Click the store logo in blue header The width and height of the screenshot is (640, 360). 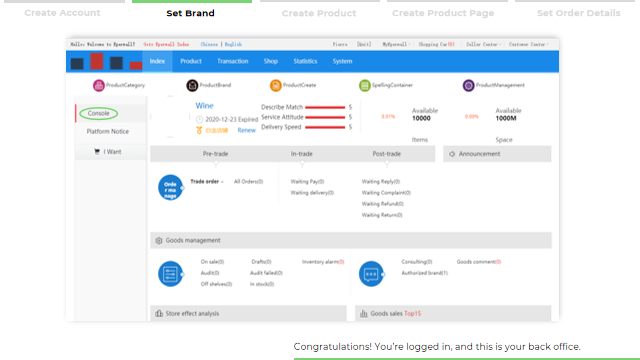click(x=106, y=62)
